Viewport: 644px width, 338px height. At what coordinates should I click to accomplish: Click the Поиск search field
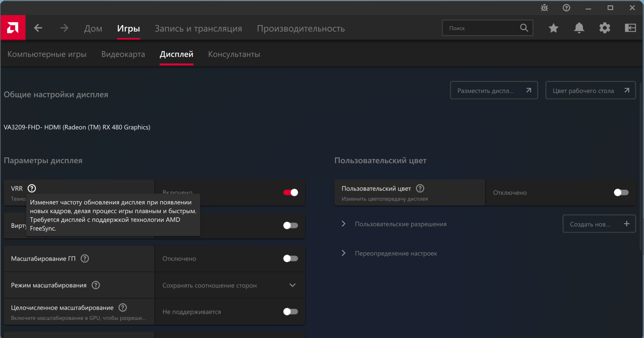click(x=487, y=28)
